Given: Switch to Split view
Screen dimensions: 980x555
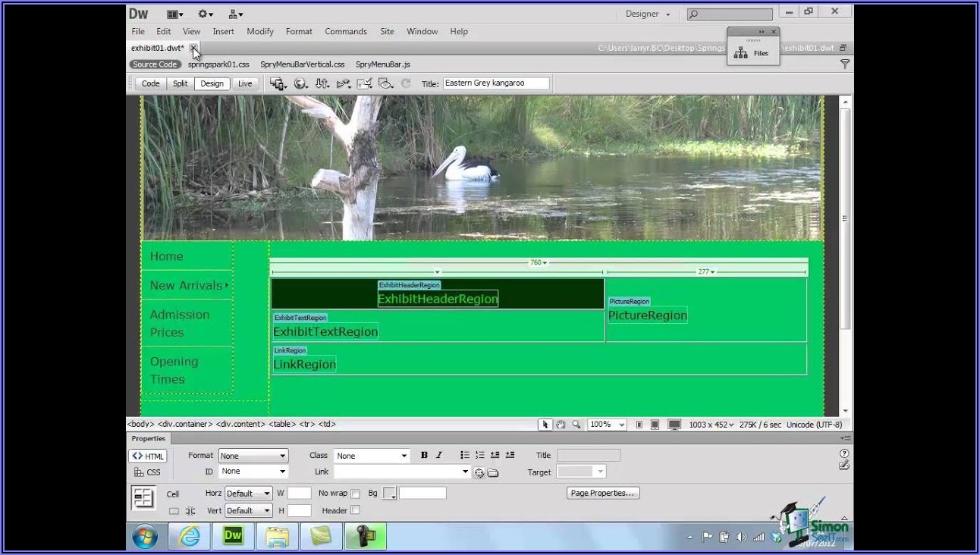Looking at the screenshot, I should point(180,83).
